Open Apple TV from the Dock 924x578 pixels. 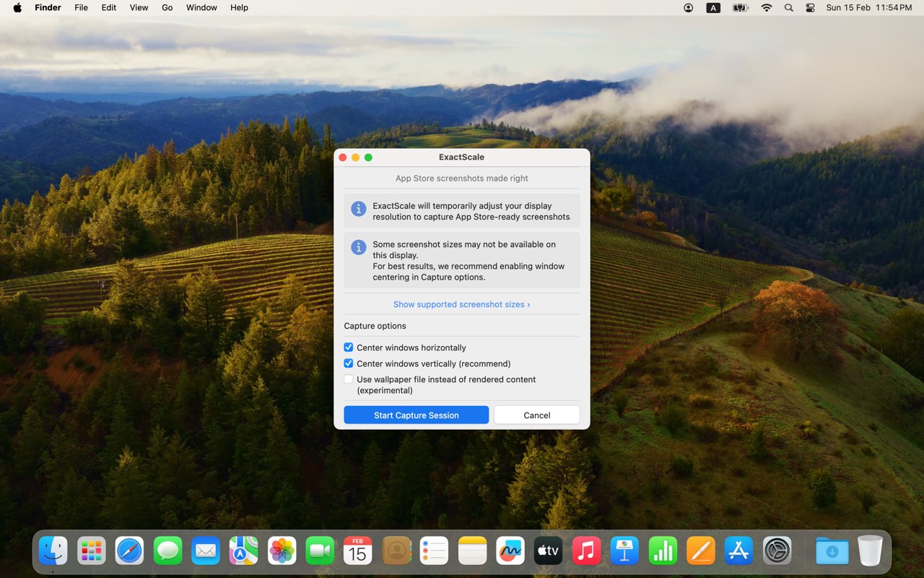click(549, 551)
